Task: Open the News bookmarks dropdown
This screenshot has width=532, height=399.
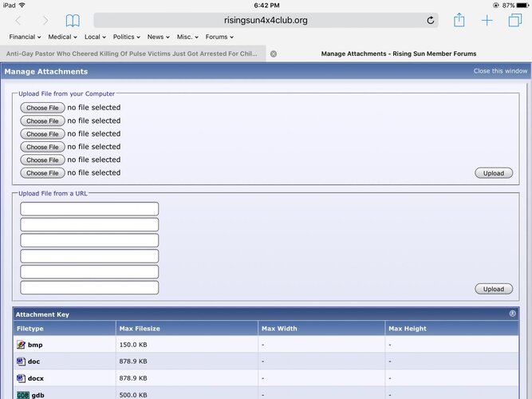Action: pos(158,37)
